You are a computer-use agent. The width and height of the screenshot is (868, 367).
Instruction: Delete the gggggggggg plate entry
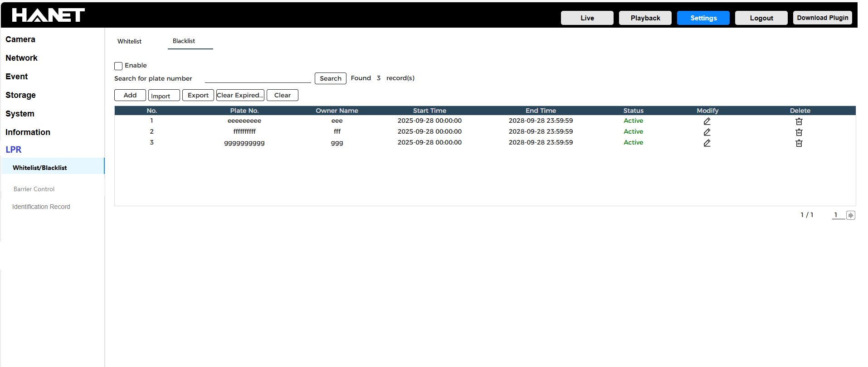[x=799, y=143]
